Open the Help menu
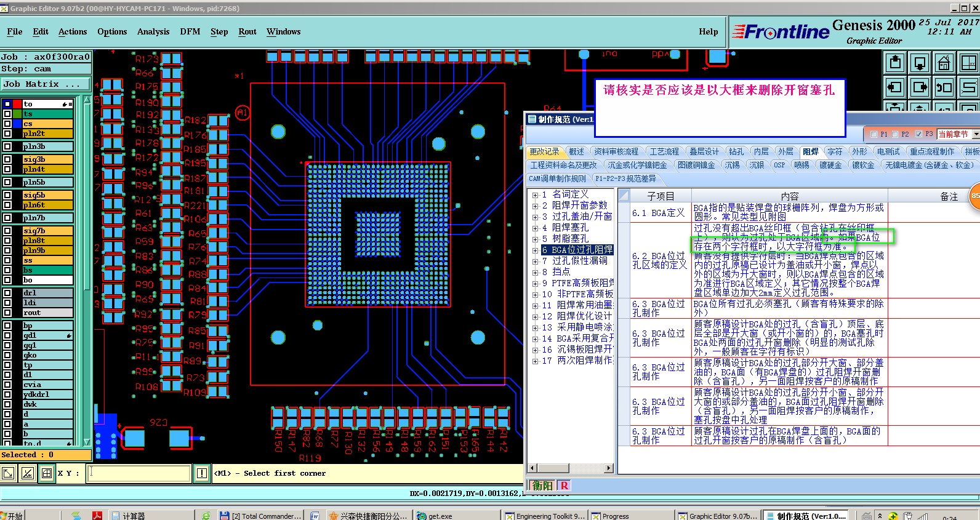The image size is (980, 520). [x=709, y=31]
